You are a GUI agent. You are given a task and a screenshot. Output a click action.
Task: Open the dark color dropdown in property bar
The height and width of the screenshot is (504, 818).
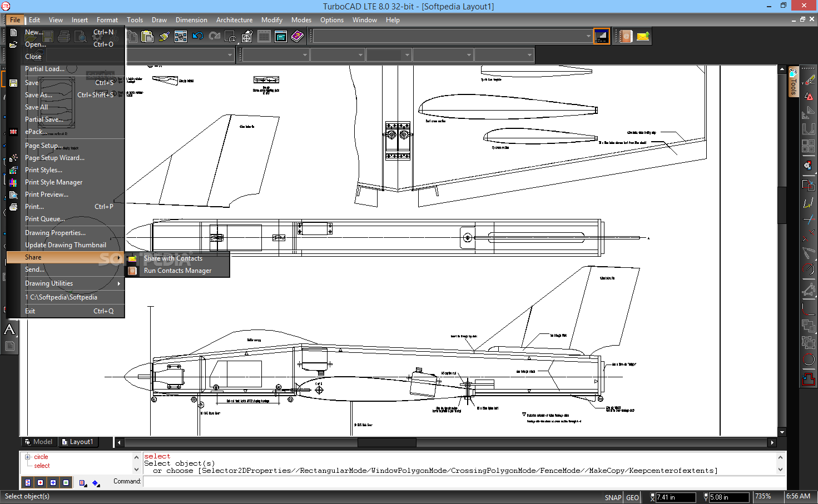click(388, 55)
